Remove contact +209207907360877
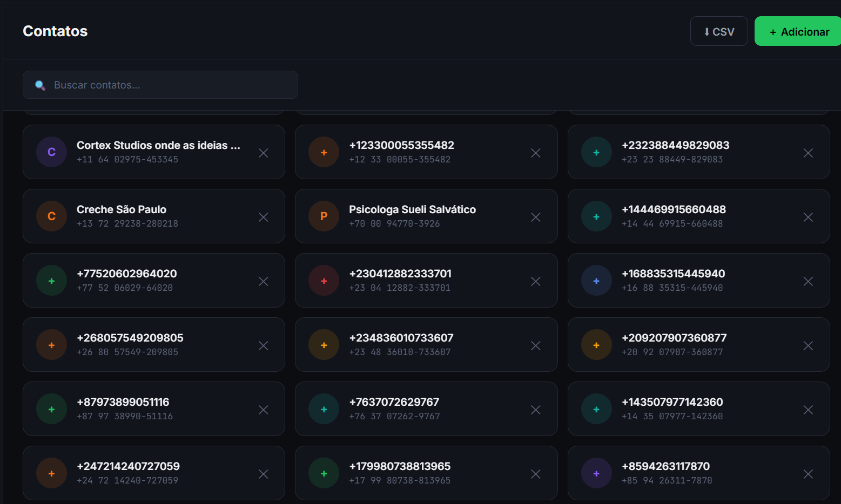This screenshot has width=841, height=504. point(808,345)
